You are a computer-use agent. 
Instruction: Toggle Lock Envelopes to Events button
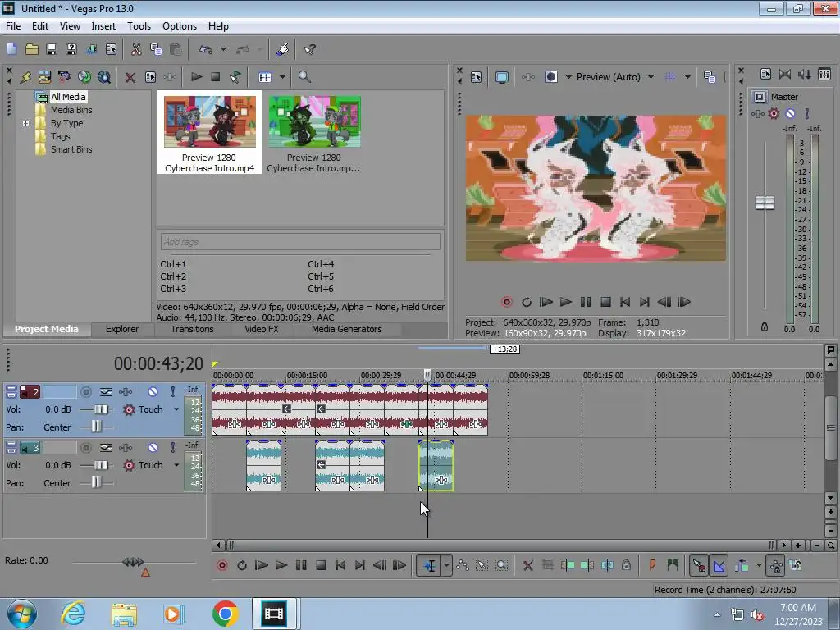[x=775, y=565]
